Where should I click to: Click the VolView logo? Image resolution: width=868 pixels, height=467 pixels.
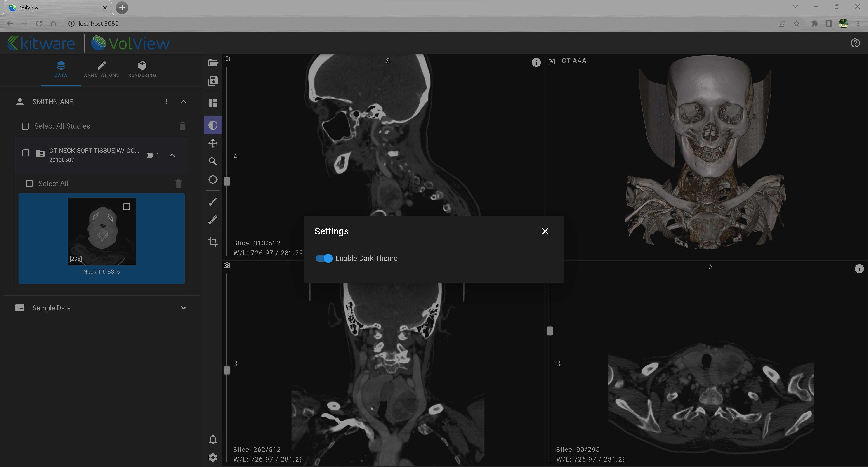point(130,43)
